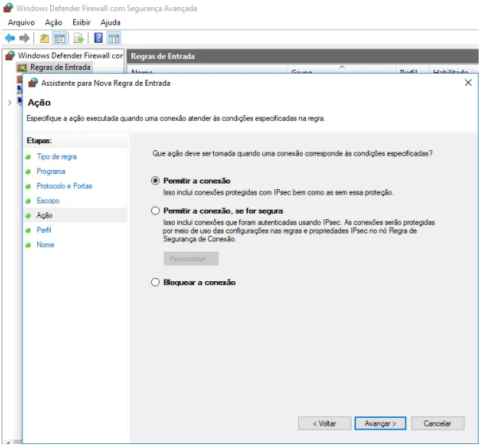This screenshot has width=481, height=448.
Task: Click the green bullet beside Ação
Action: point(28,216)
